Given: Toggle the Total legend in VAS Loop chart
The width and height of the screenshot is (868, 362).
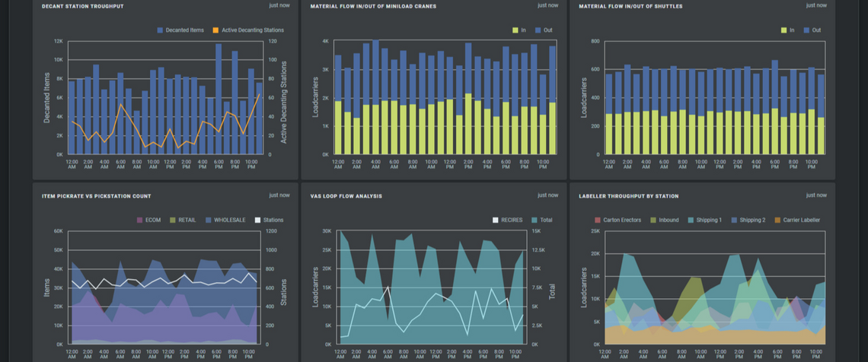Looking at the screenshot, I should click(x=541, y=220).
